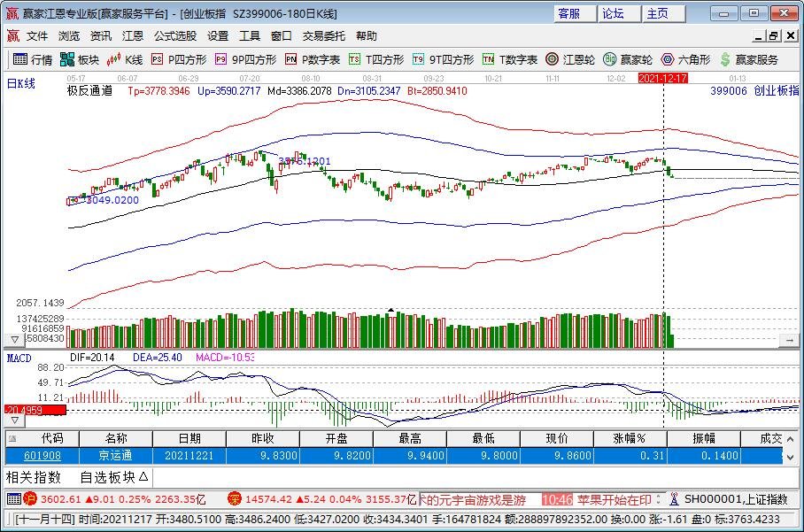Click the 399006 创业板指 label

coord(754,90)
